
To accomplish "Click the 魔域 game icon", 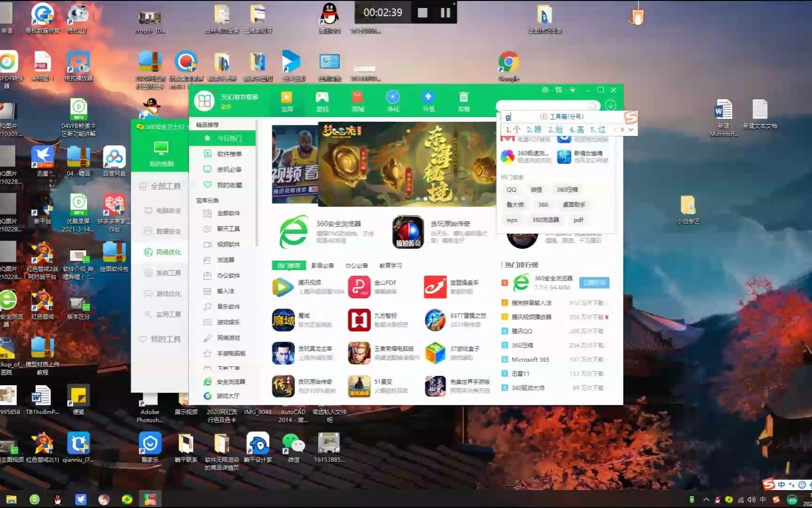I will coord(283,320).
